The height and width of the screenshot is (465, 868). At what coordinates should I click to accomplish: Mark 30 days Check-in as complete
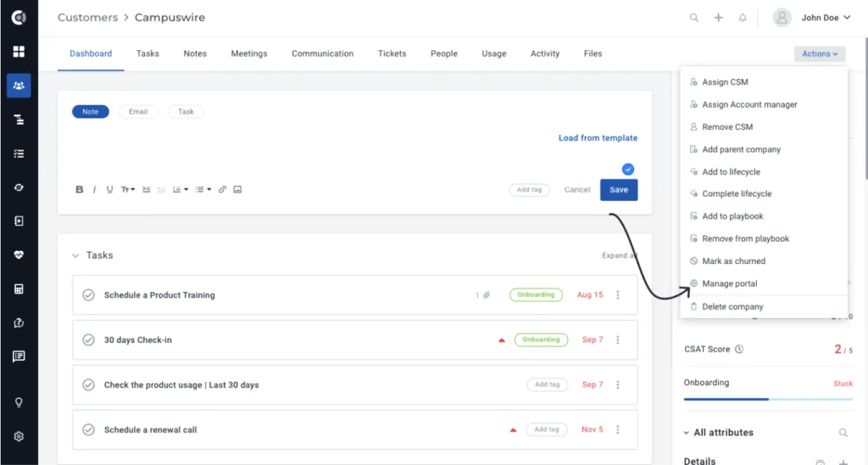tap(88, 339)
